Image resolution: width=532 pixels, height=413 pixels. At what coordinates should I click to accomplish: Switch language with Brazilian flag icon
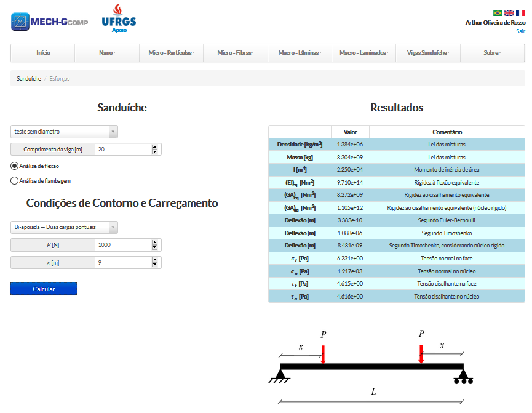click(498, 12)
